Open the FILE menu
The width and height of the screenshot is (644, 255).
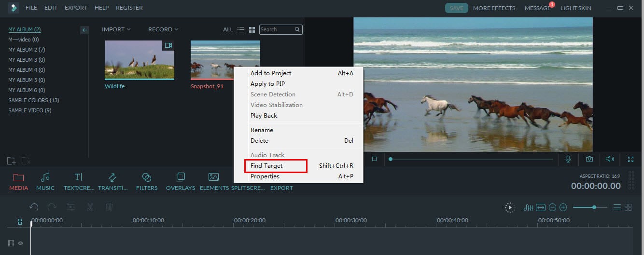pyautogui.click(x=31, y=8)
